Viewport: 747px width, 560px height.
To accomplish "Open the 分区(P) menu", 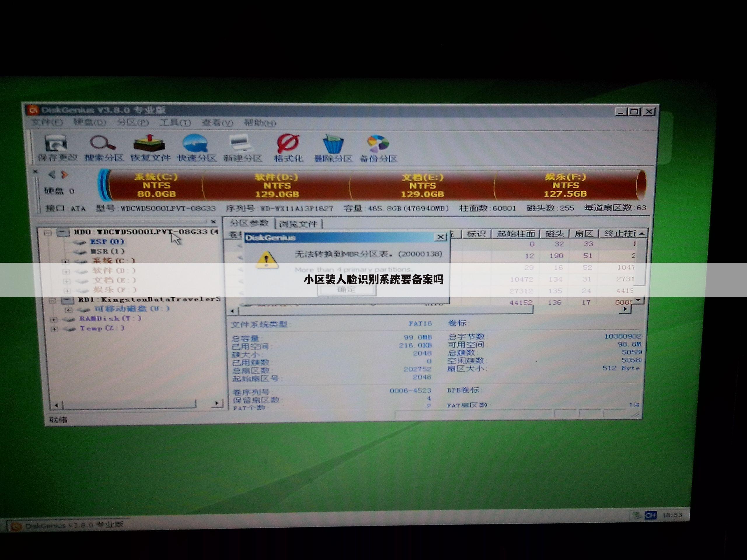I will (x=132, y=123).
